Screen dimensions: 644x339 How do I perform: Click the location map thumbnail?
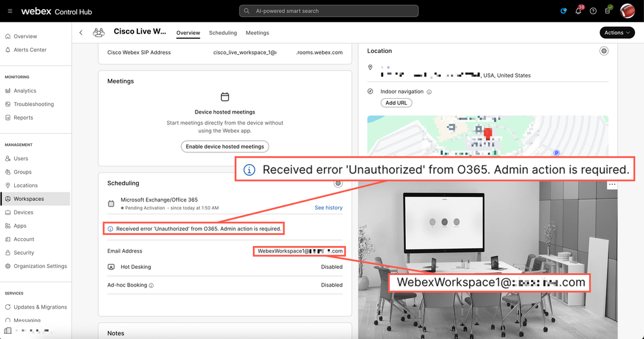click(x=488, y=136)
